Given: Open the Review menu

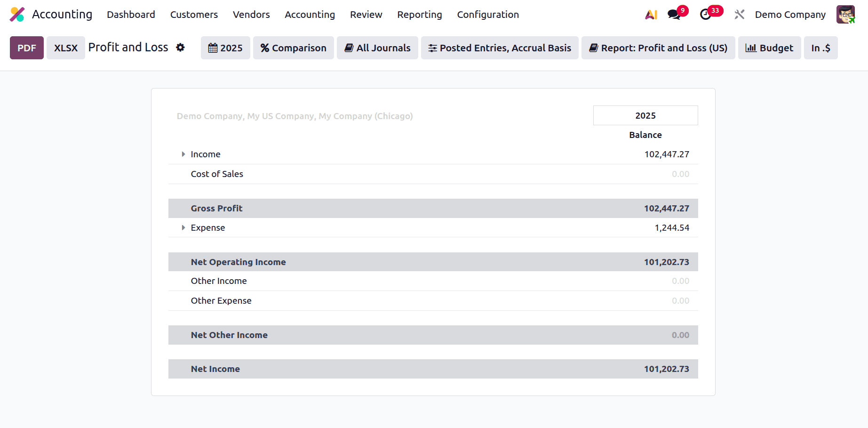Looking at the screenshot, I should [x=366, y=15].
